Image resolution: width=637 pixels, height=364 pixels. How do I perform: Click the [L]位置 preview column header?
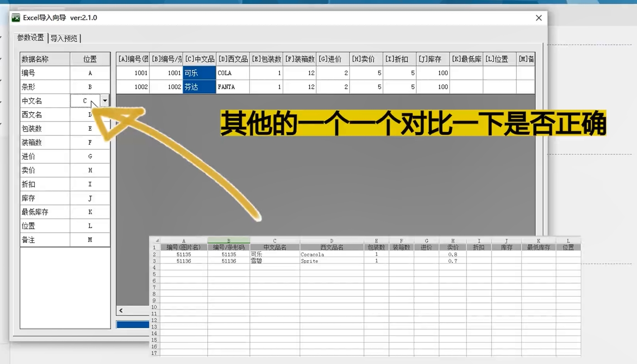pyautogui.click(x=499, y=59)
